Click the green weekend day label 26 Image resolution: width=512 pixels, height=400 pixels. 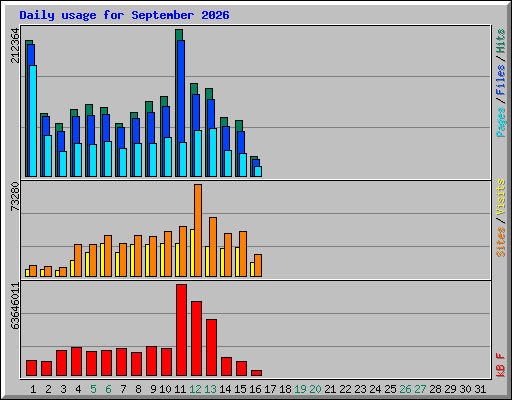click(405, 389)
